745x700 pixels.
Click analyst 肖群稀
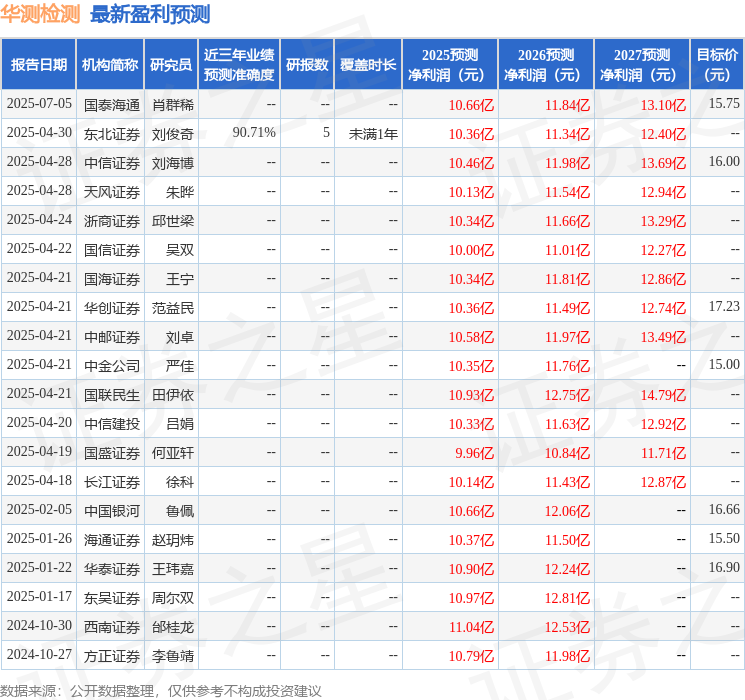(172, 105)
